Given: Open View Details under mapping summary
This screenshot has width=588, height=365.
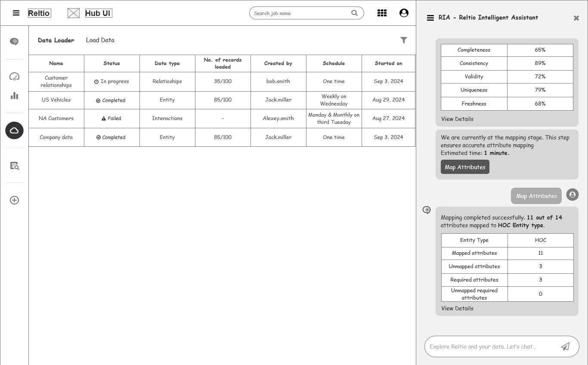Looking at the screenshot, I should click(457, 308).
